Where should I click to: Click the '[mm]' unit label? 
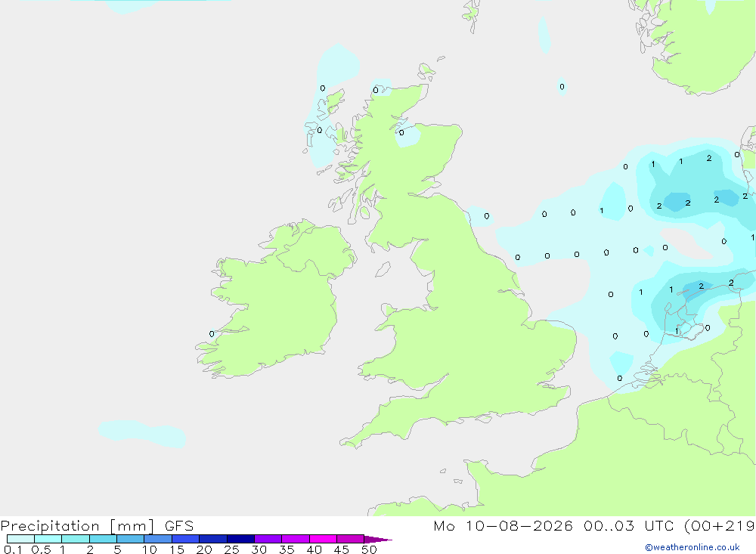132,526
